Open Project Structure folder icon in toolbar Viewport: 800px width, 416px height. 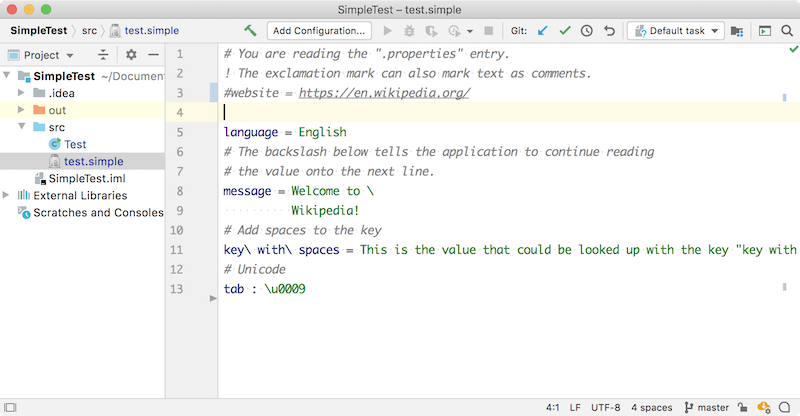point(738,31)
